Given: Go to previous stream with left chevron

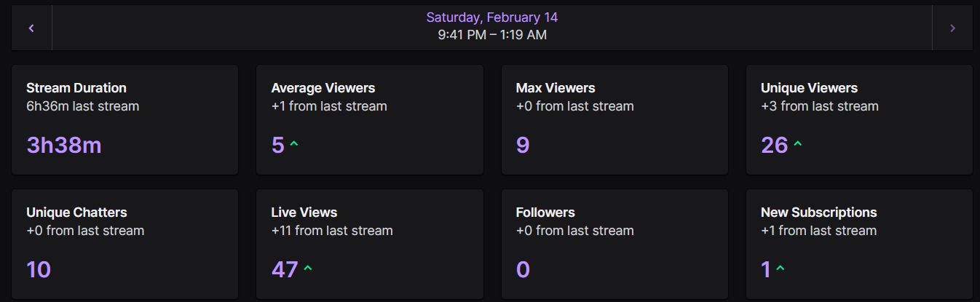Looking at the screenshot, I should point(31,28).
